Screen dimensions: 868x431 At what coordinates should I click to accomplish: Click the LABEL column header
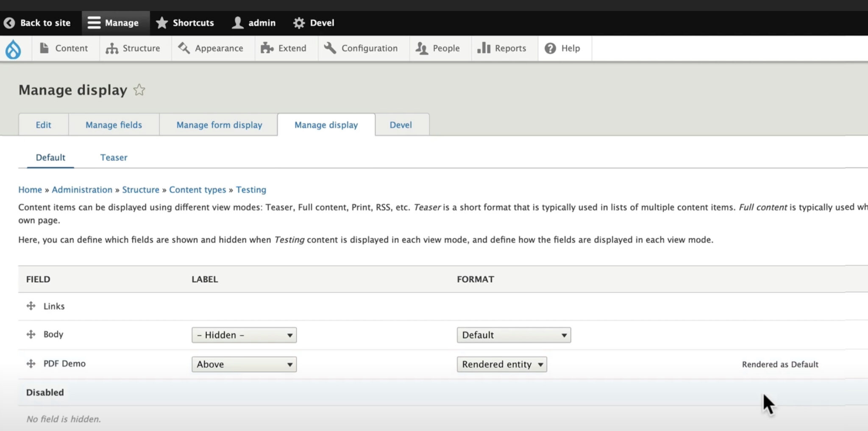[205, 279]
